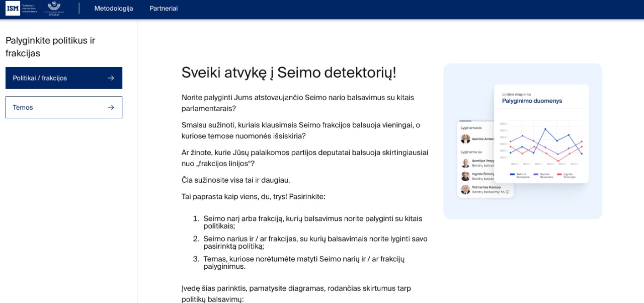Click paragraph starting Norite palyginti Jums atstovaujančio
This screenshot has width=644, height=303.
point(298,103)
